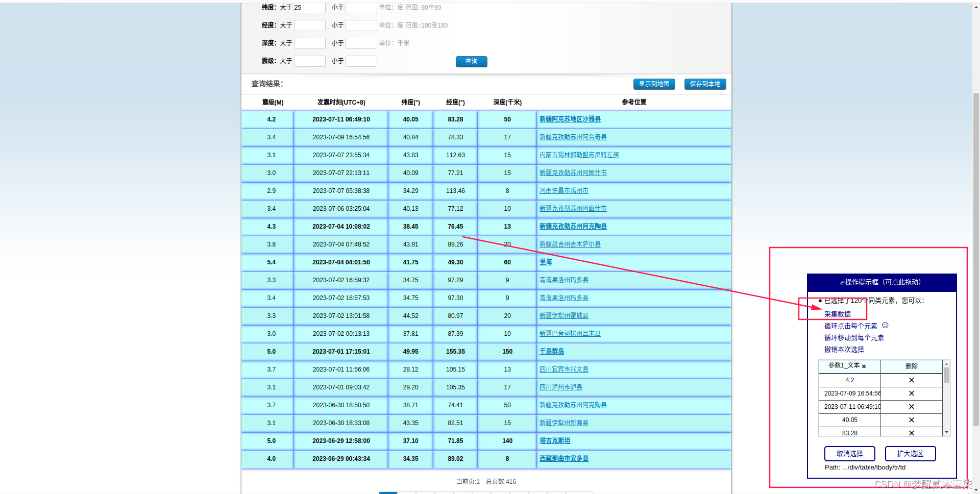Select the 155.35 longitude cell
This screenshot has width=980, height=494.
(x=455, y=352)
